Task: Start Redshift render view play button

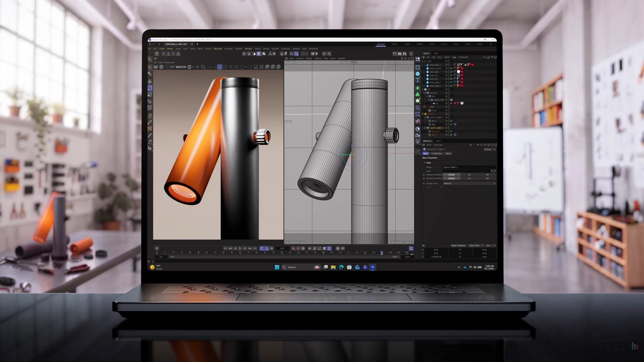Action: coord(161,67)
